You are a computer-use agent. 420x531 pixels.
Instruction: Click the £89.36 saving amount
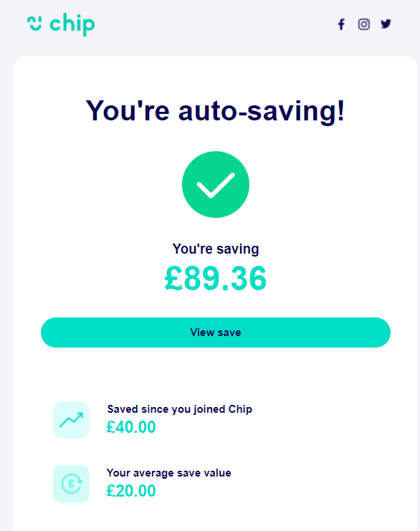pyautogui.click(x=216, y=278)
